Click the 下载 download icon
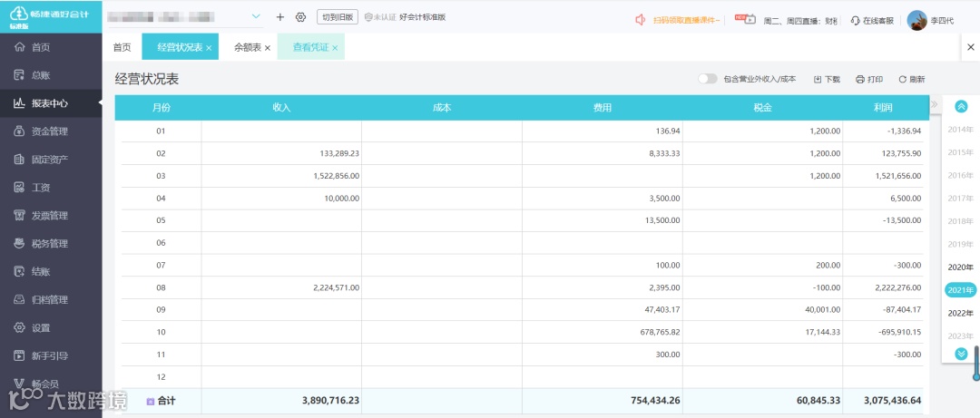Viewport: 980px width, 418px height. click(x=818, y=80)
